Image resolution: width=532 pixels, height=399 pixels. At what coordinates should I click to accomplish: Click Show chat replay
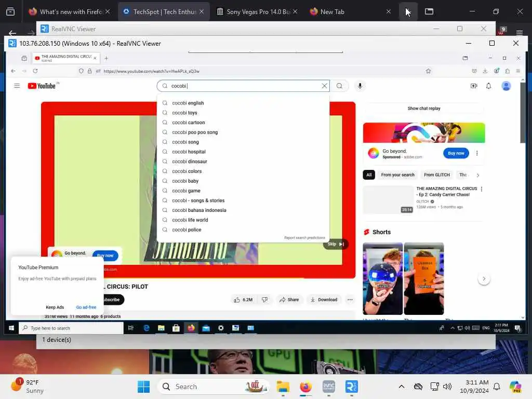pyautogui.click(x=424, y=109)
